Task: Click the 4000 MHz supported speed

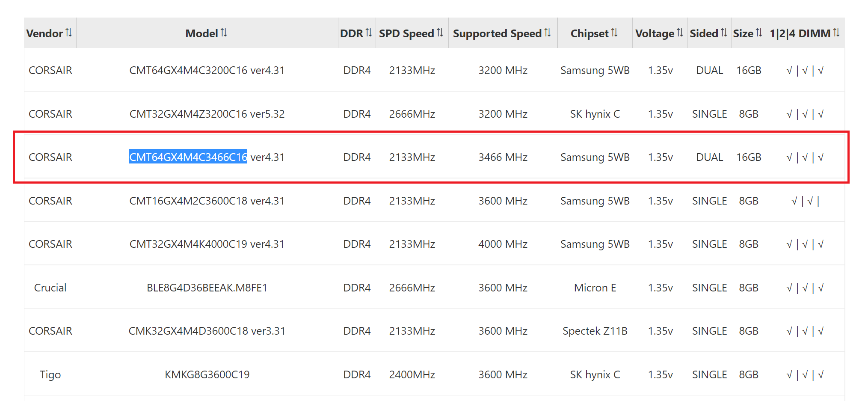Action: pos(503,244)
